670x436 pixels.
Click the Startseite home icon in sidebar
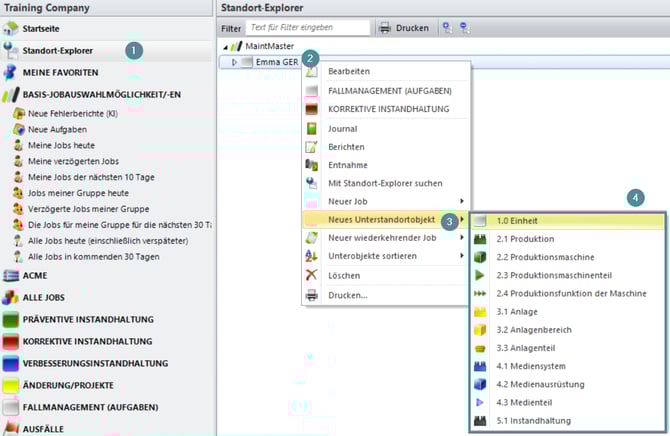click(x=11, y=28)
